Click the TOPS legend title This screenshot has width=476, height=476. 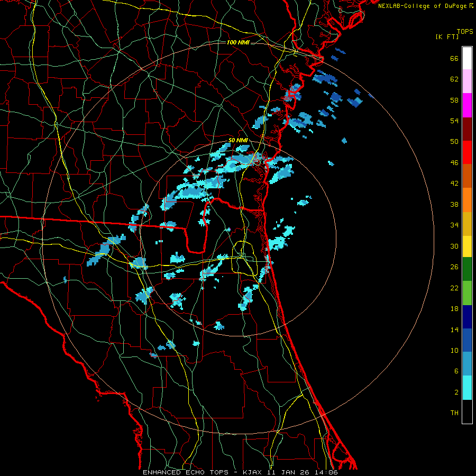pos(465,32)
